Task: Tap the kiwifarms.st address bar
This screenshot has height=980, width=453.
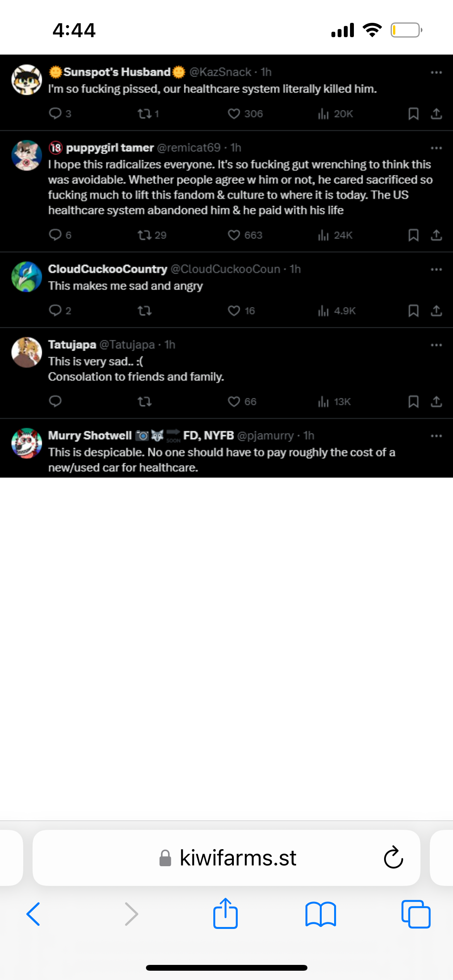Action: point(226,858)
